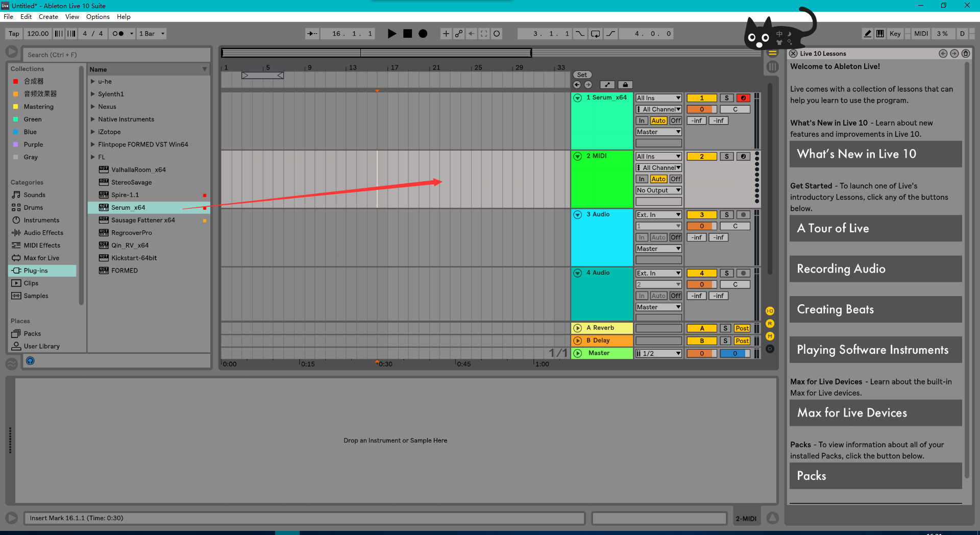Open the Help menu

pos(124,17)
